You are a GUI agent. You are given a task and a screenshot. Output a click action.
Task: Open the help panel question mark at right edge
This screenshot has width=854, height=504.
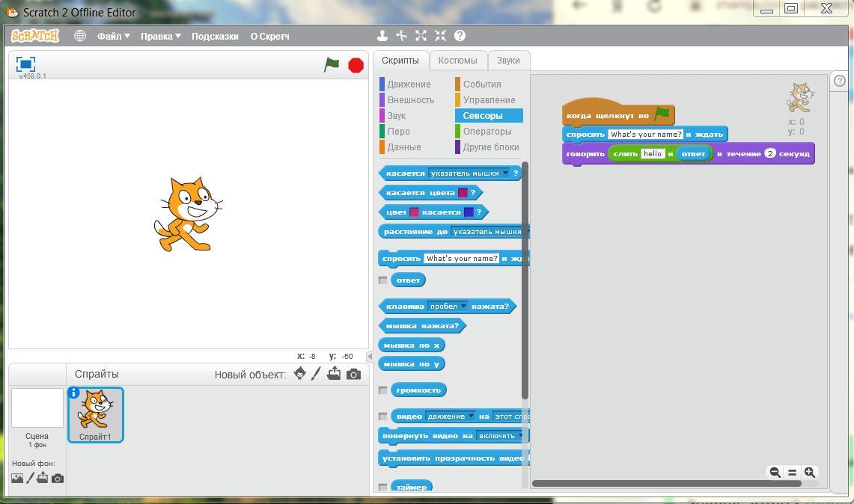(x=840, y=81)
